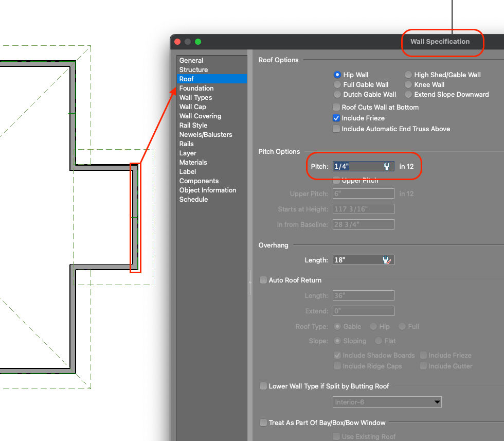Select Dutch Gable Wall radio button
The height and width of the screenshot is (441, 504).
(337, 95)
